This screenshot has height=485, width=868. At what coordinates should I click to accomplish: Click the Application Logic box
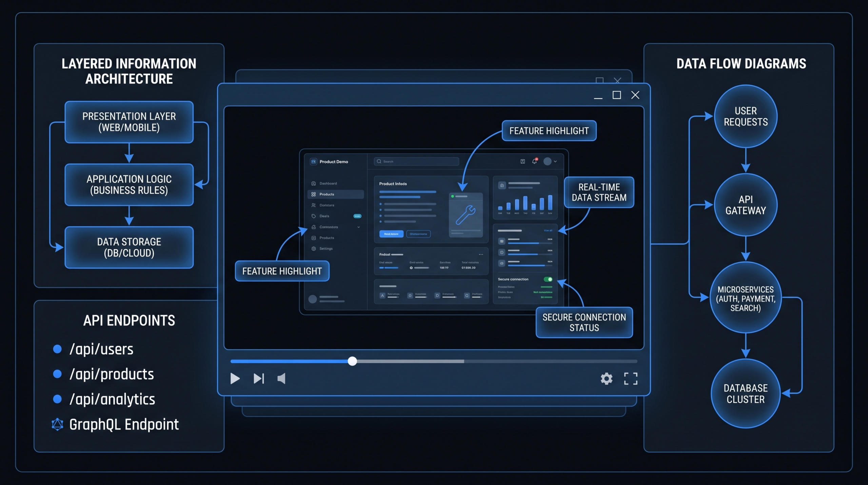coord(129,185)
